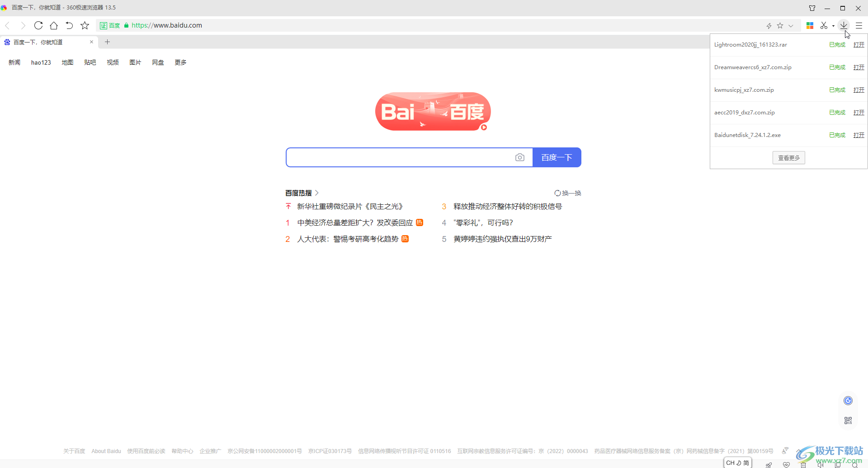Open the Lightroom2020jj_161323.rar download
Screen dimensions: 868x468
[x=859, y=45]
